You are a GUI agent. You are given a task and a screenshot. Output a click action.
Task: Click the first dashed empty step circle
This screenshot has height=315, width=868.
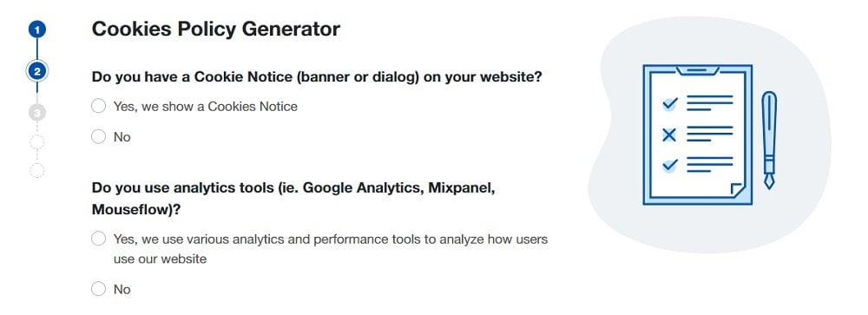coord(37,143)
